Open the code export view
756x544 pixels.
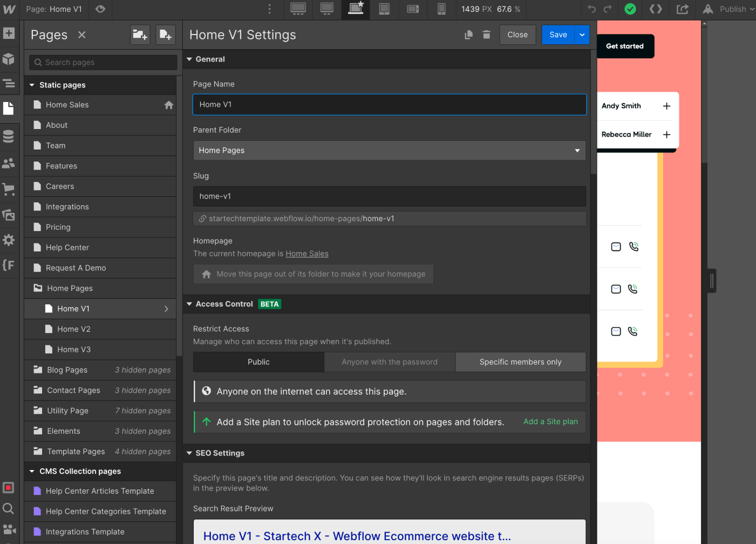pyautogui.click(x=655, y=9)
